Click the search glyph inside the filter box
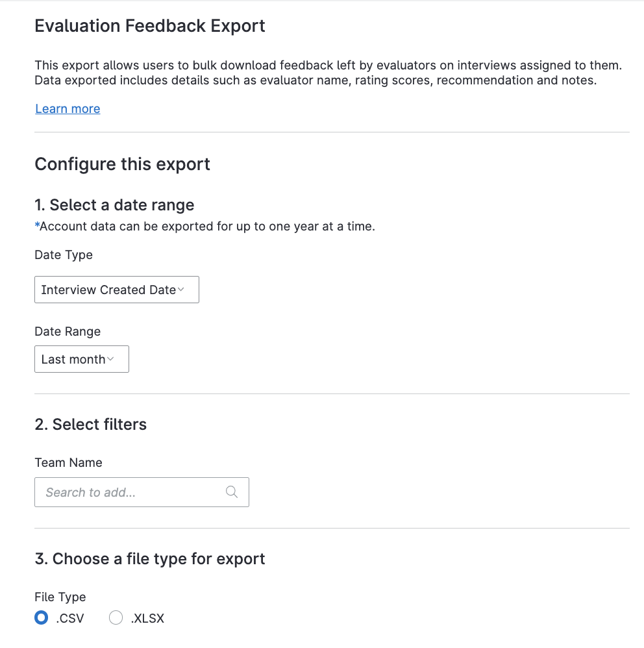The image size is (644, 648). (x=232, y=492)
